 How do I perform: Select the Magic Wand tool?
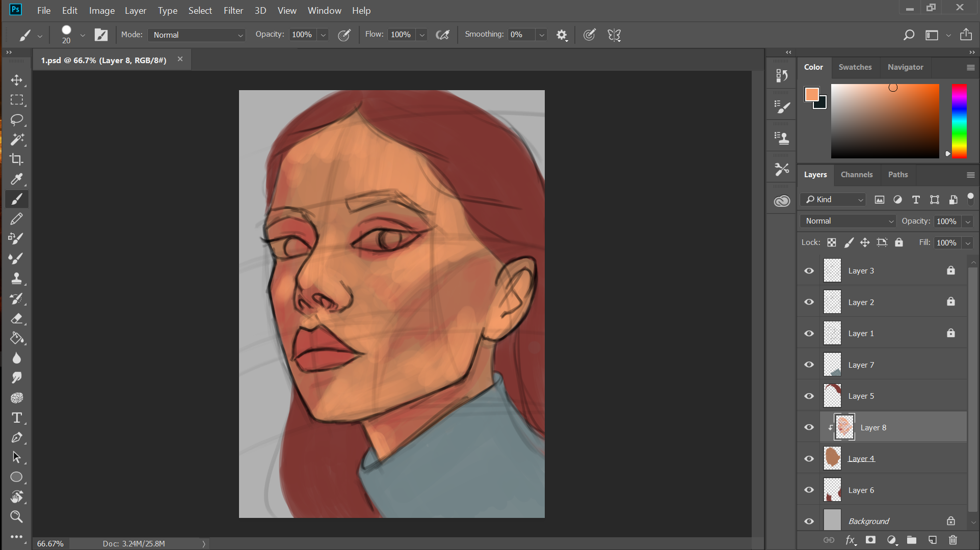click(17, 140)
